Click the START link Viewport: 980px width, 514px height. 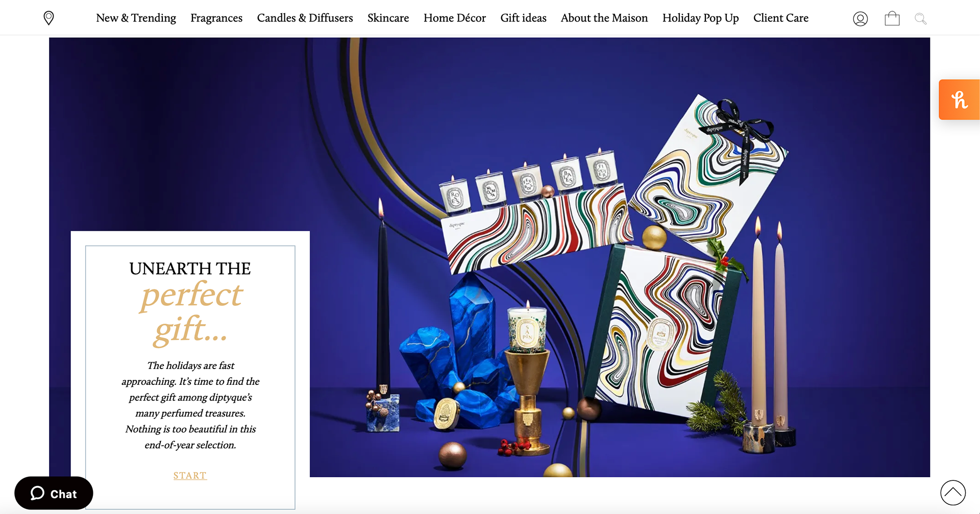tap(190, 475)
